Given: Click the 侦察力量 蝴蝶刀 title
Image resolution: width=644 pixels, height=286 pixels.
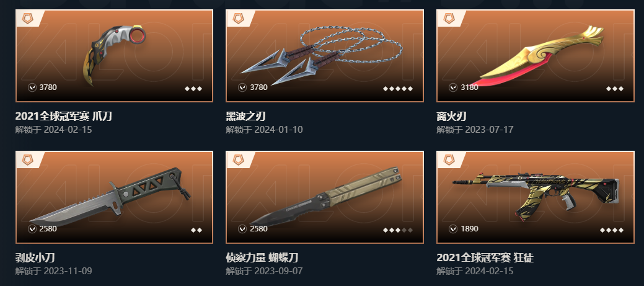Looking at the screenshot, I should point(262,257).
